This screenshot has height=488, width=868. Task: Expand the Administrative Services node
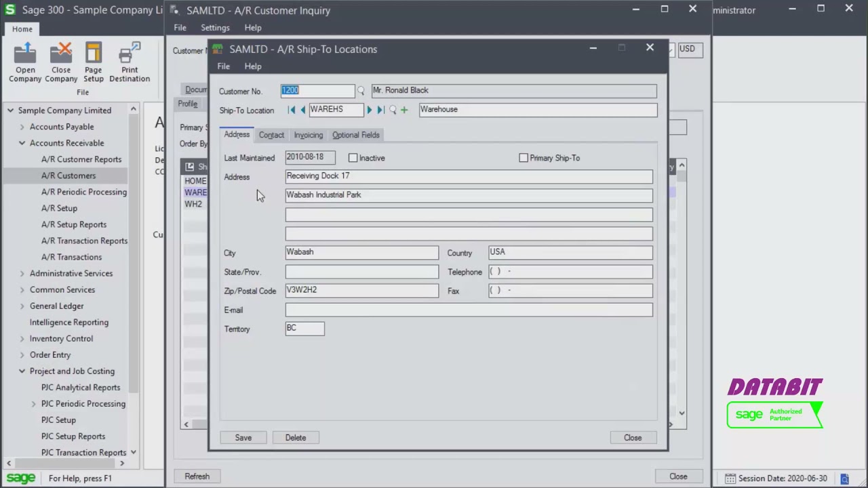(x=22, y=273)
